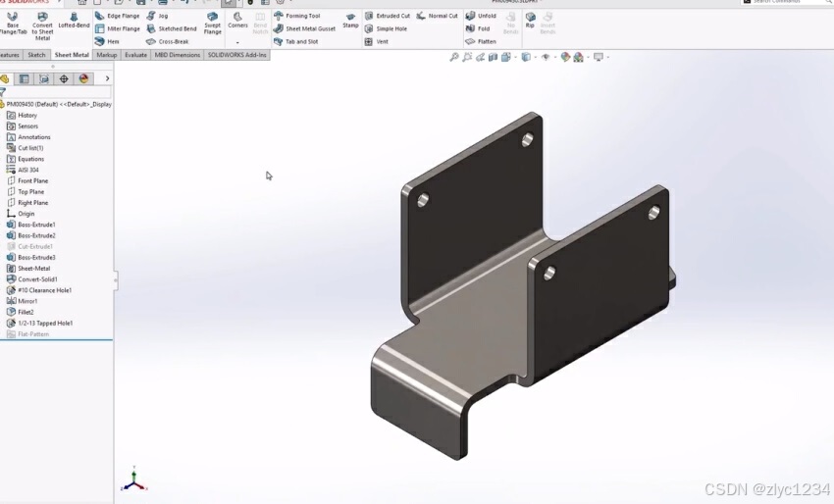
Task: Switch to the Sketch tab
Action: pyautogui.click(x=36, y=55)
